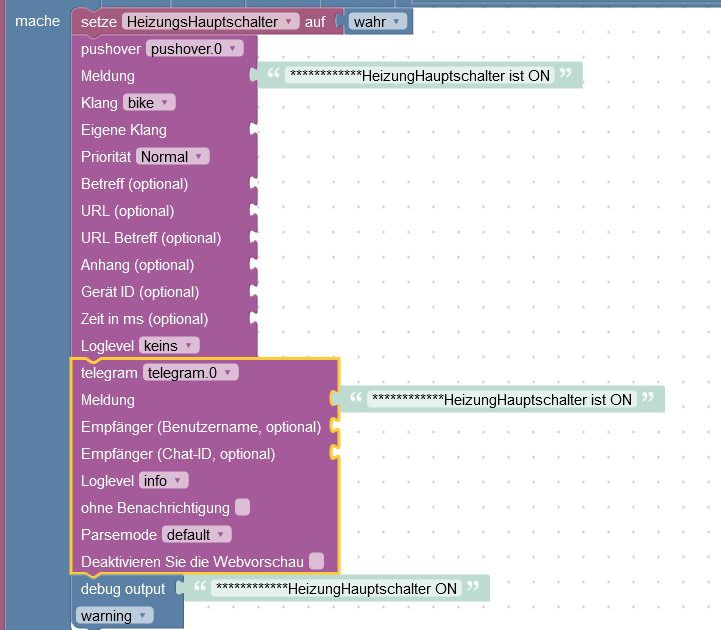The image size is (721, 630).
Task: Open the pushover.0 instance dropdown
Action: coord(195,49)
